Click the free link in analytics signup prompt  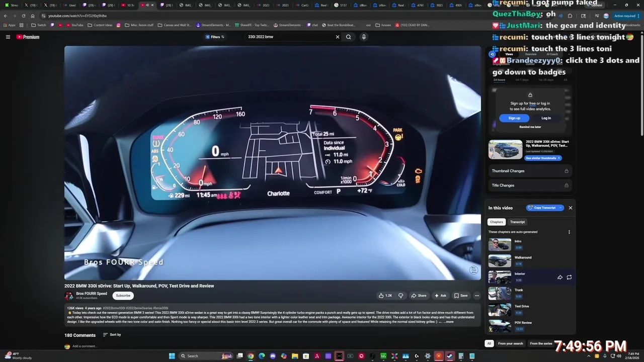(x=532, y=104)
